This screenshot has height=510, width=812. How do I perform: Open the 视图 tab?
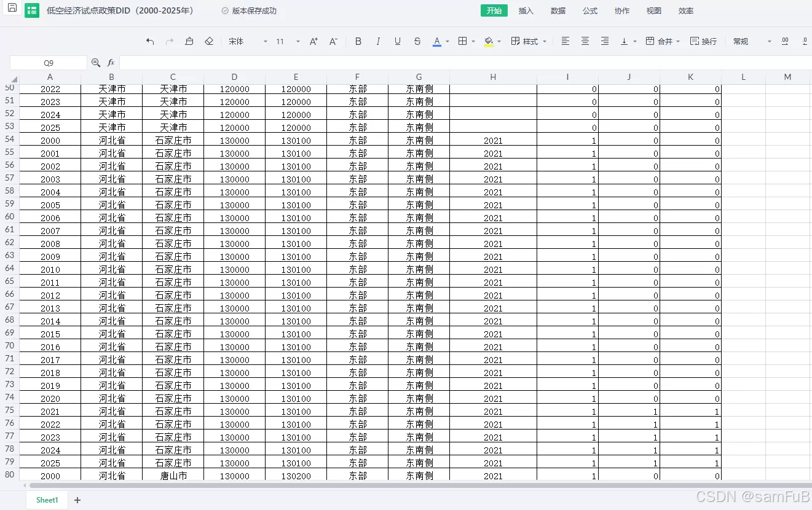[654, 10]
